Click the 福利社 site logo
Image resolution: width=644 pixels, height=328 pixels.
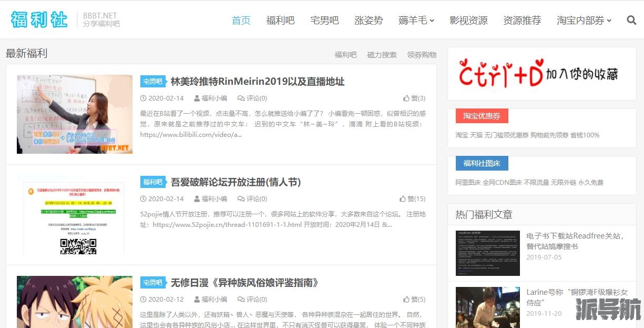pos(39,19)
